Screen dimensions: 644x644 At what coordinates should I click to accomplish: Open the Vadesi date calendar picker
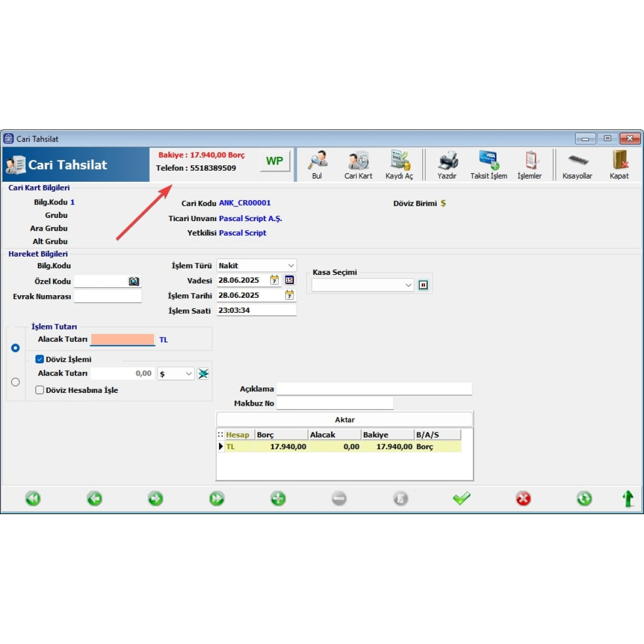[274, 280]
